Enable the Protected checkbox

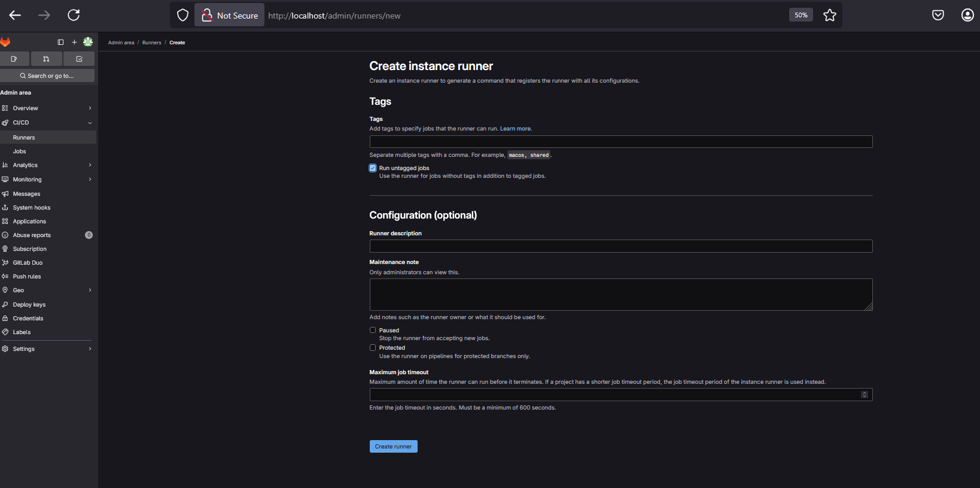point(373,348)
